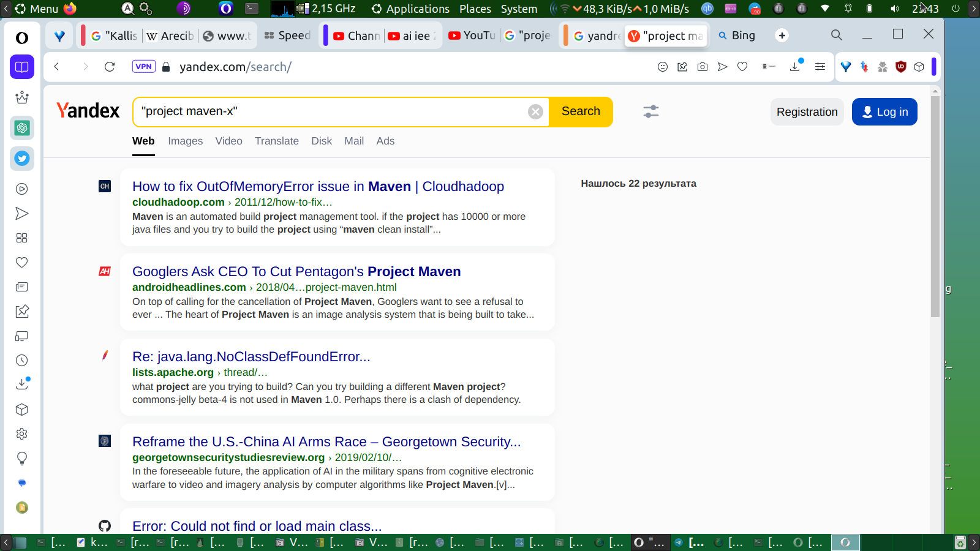Open the Player icon in the sidebar
The image size is (980, 551).
[22, 189]
